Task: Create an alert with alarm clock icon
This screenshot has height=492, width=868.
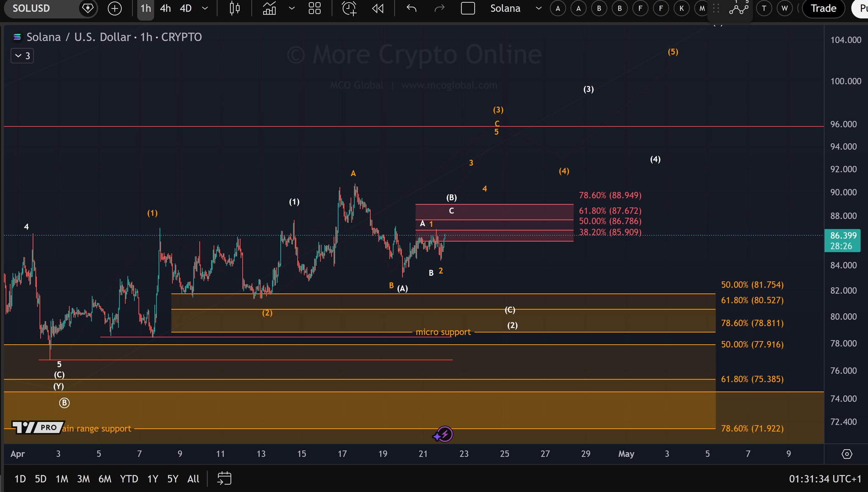Action: click(x=349, y=8)
